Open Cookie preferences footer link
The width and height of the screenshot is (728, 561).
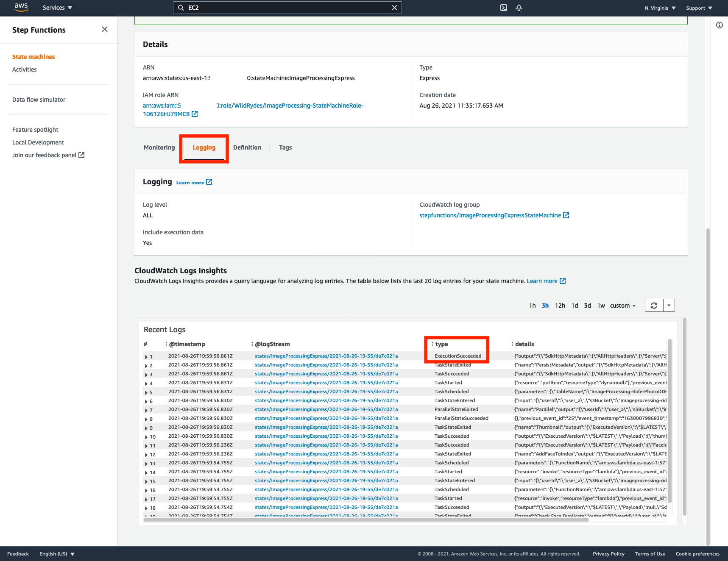click(697, 554)
